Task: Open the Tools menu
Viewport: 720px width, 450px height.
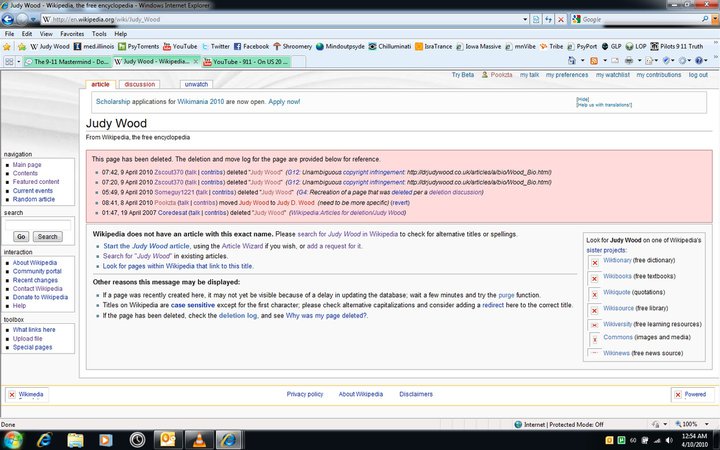Action: click(x=99, y=34)
